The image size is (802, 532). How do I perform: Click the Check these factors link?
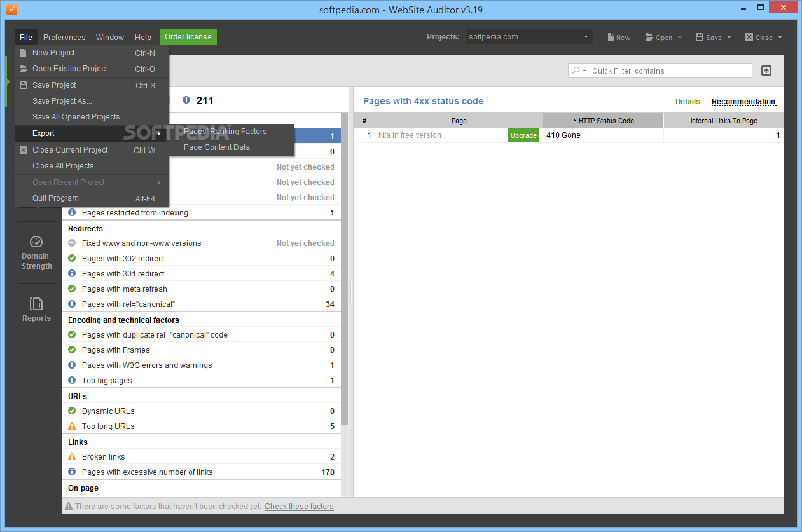[x=299, y=507]
